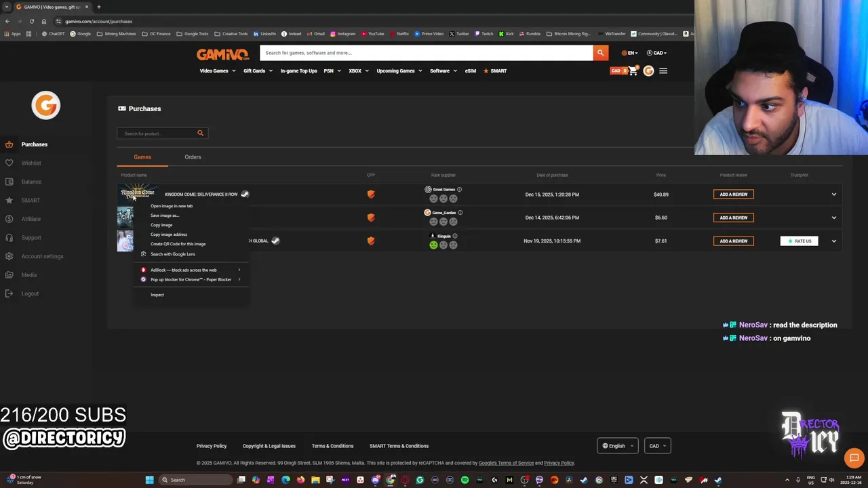Expand the Nov 19 purchase row
868x488 pixels.
click(834, 241)
